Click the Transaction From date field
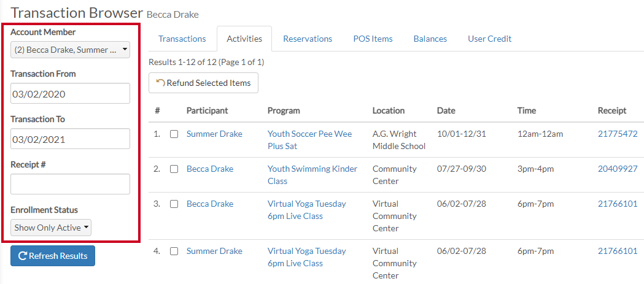 point(70,94)
